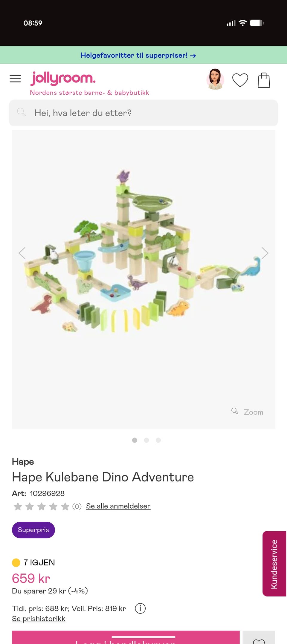Select the third image carousel dot
The height and width of the screenshot is (644, 287).
click(x=158, y=440)
